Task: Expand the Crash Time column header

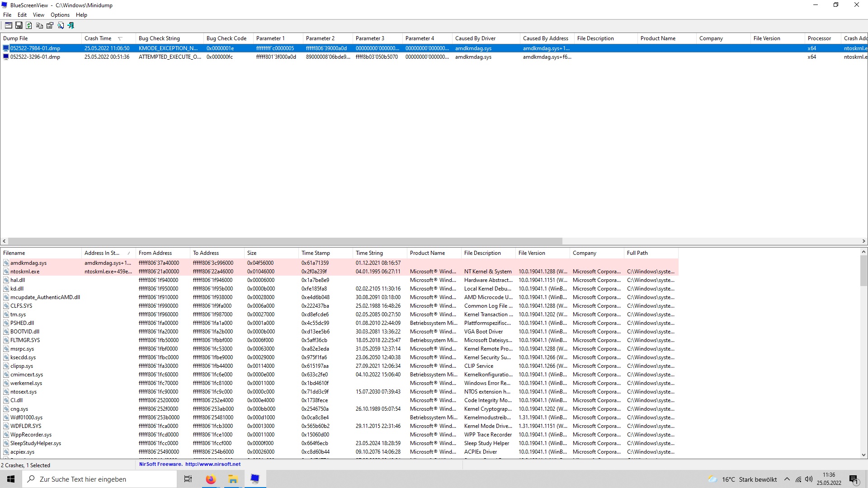Action: coord(135,38)
